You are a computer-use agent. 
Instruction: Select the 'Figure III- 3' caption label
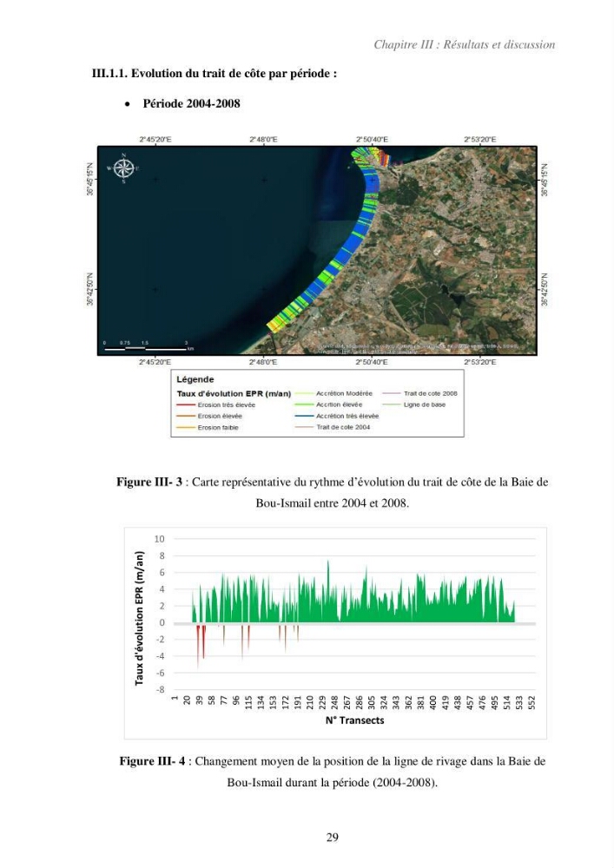click(149, 482)
